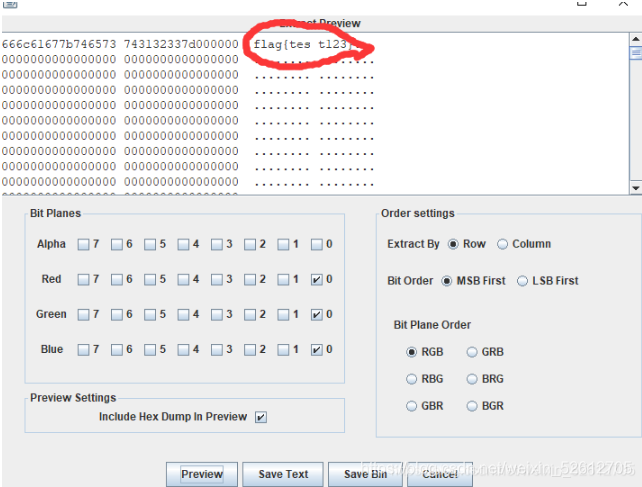Uncheck Red bit plane 0
The height and width of the screenshot is (487, 642).
click(316, 280)
